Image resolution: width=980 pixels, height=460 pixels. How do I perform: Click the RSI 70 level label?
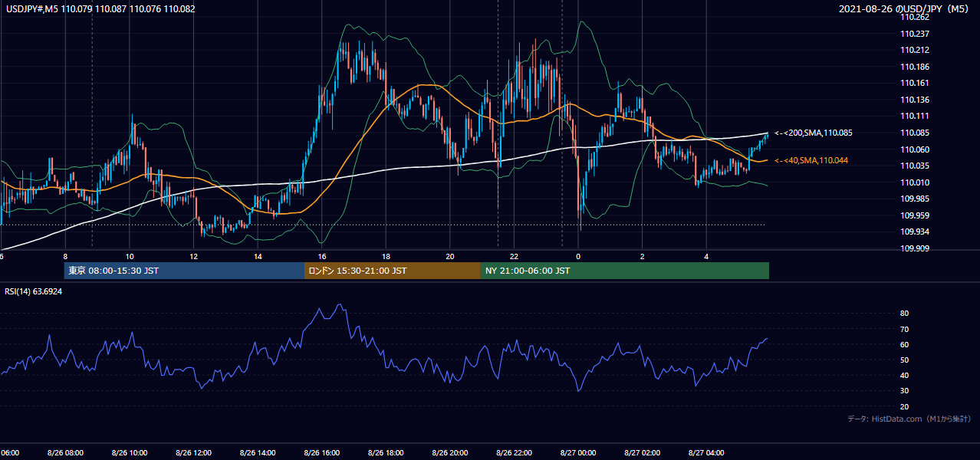click(x=904, y=329)
